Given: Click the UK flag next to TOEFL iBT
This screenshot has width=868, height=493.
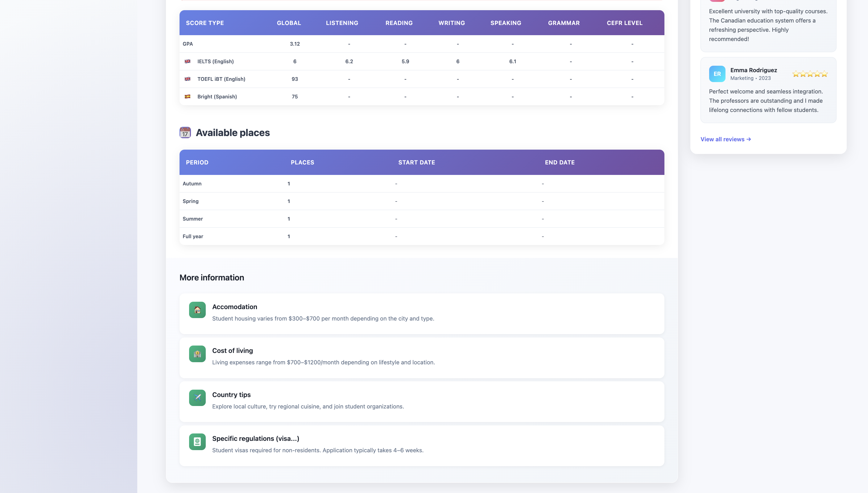Looking at the screenshot, I should (187, 79).
